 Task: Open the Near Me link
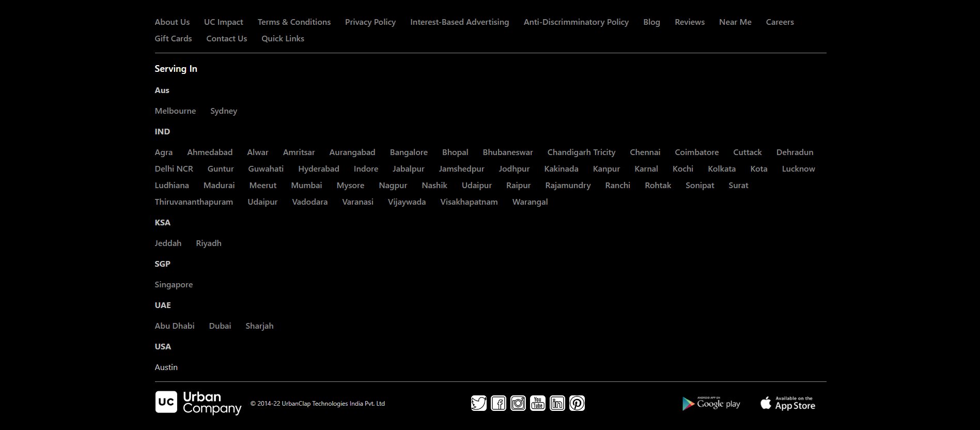coord(735,22)
